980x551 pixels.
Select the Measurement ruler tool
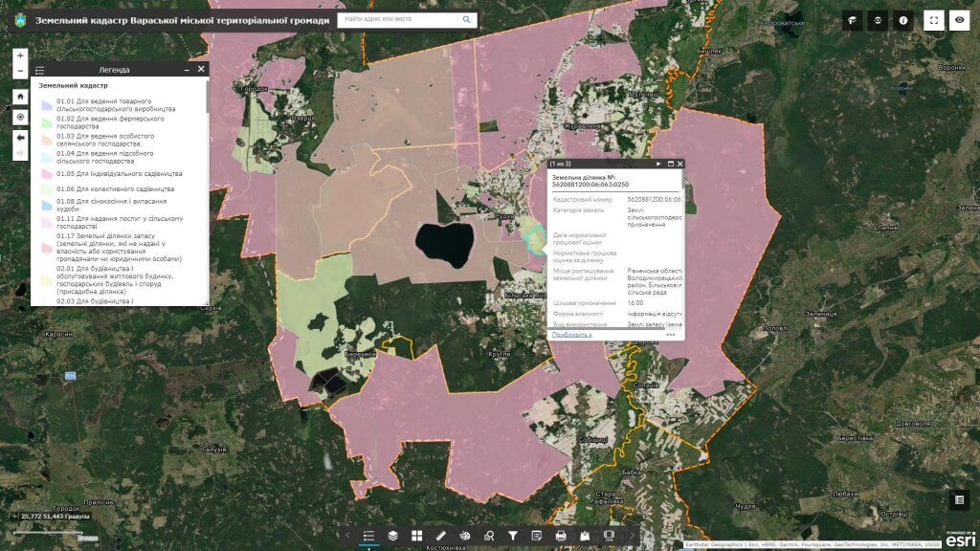440,536
